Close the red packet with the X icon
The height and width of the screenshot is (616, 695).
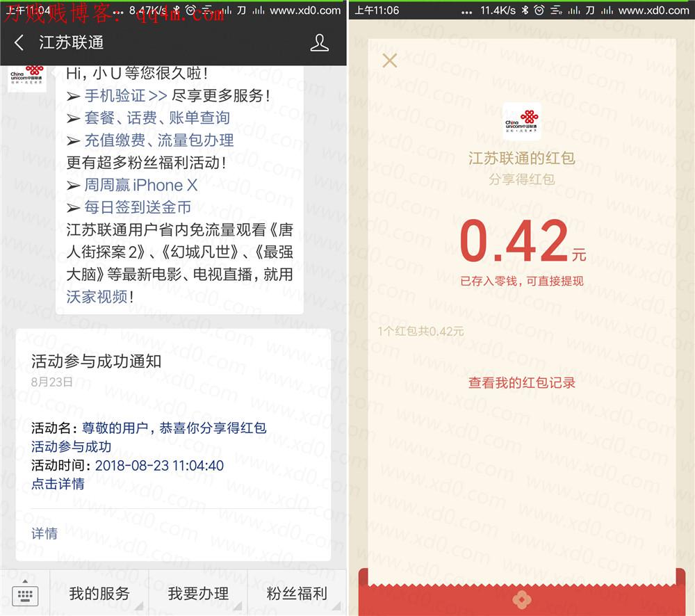tap(390, 60)
